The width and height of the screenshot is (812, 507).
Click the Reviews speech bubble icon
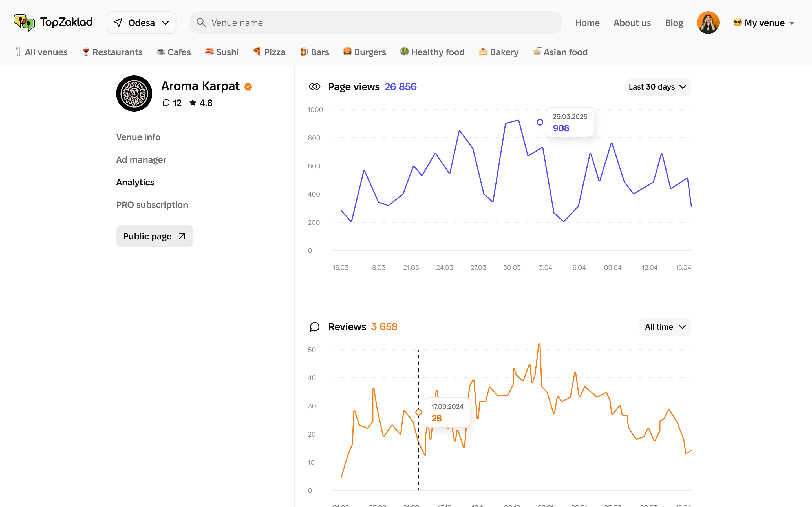pyautogui.click(x=314, y=327)
